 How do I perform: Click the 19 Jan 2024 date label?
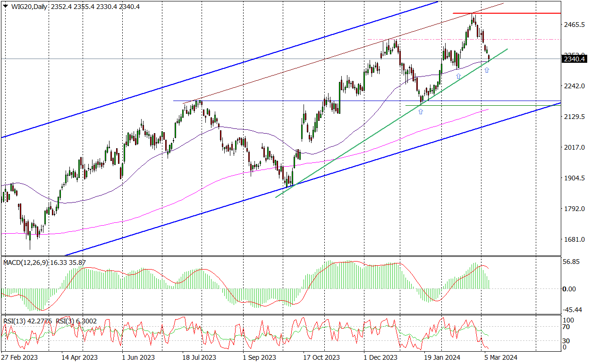[442, 357]
